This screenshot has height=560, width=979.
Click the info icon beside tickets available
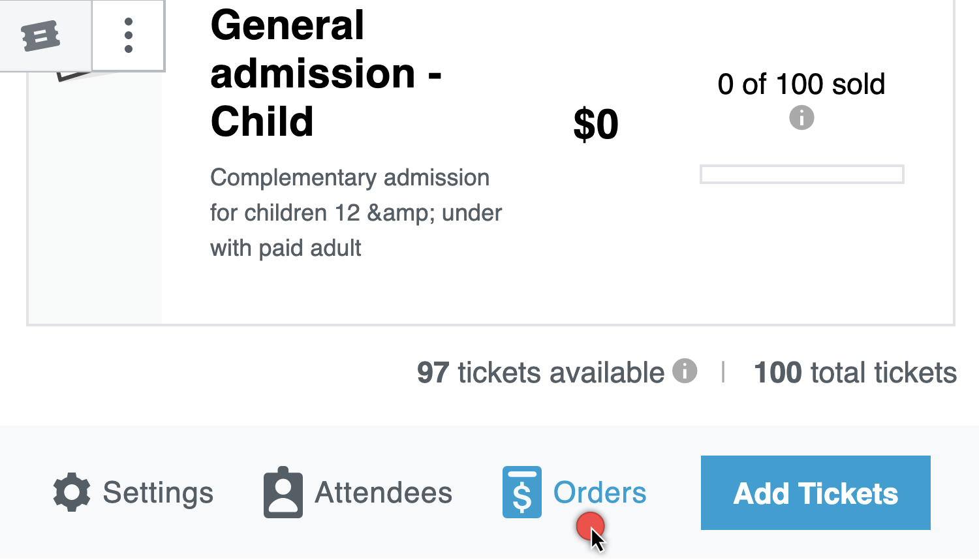685,371
